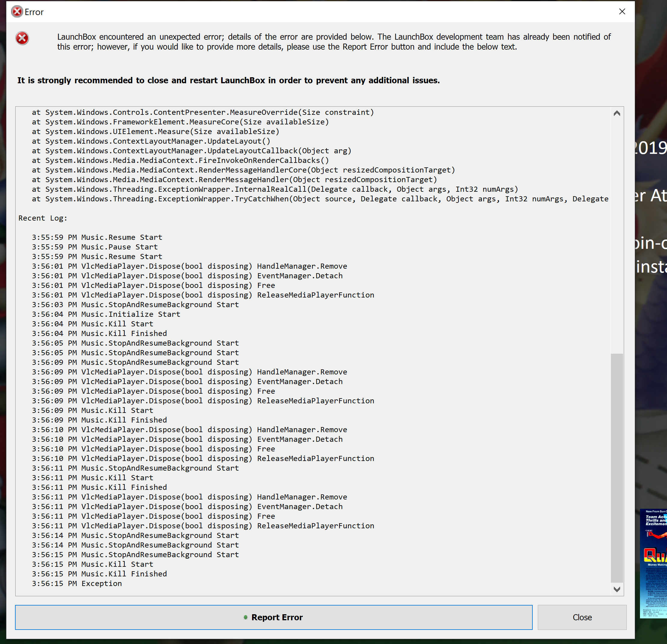
Task: Click '3:56:11 PM Music.Kill Start' line
Action: point(93,478)
